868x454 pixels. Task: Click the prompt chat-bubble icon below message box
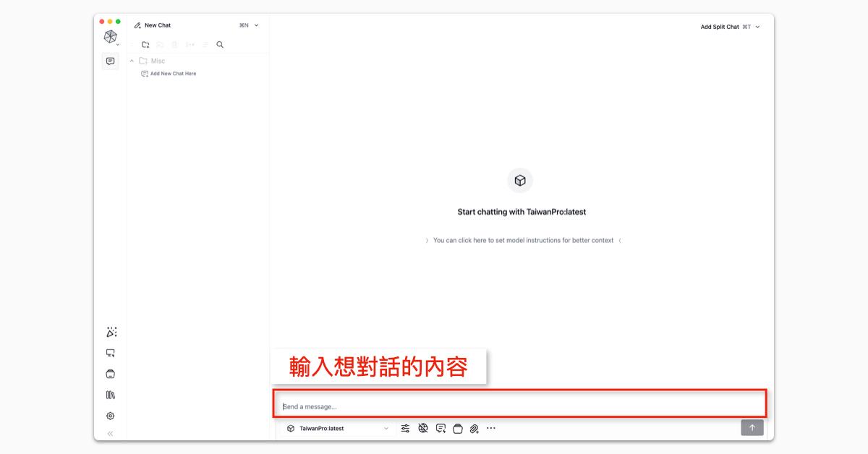pos(441,429)
